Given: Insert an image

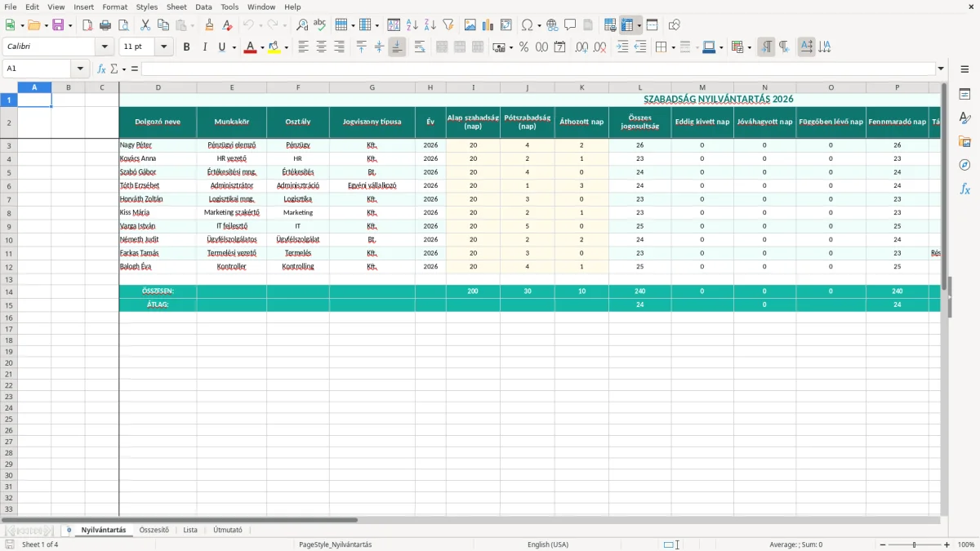Looking at the screenshot, I should coord(470,25).
